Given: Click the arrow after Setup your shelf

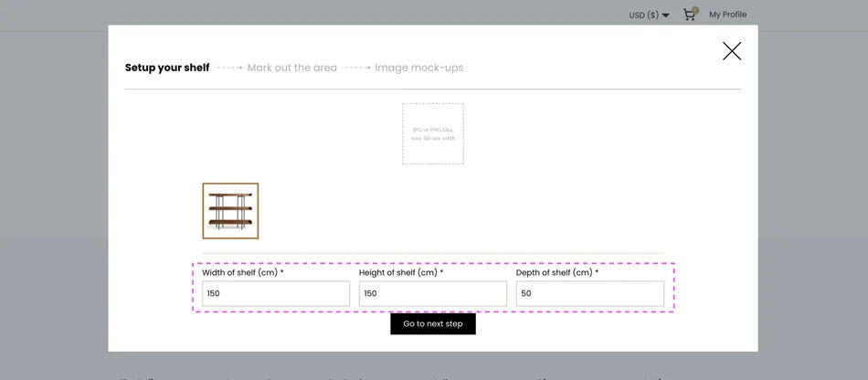Looking at the screenshot, I should coord(228,68).
